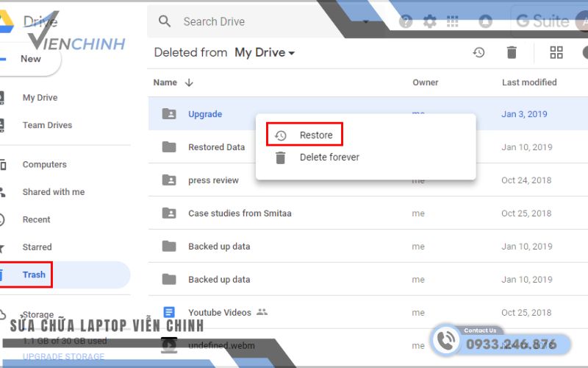Image resolution: width=588 pixels, height=368 pixels.
Task: Click the Restored Data folder icon
Action: pos(169,146)
